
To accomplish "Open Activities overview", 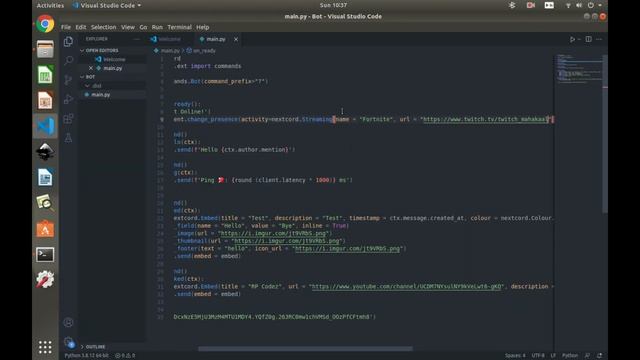I will pos(50,5).
